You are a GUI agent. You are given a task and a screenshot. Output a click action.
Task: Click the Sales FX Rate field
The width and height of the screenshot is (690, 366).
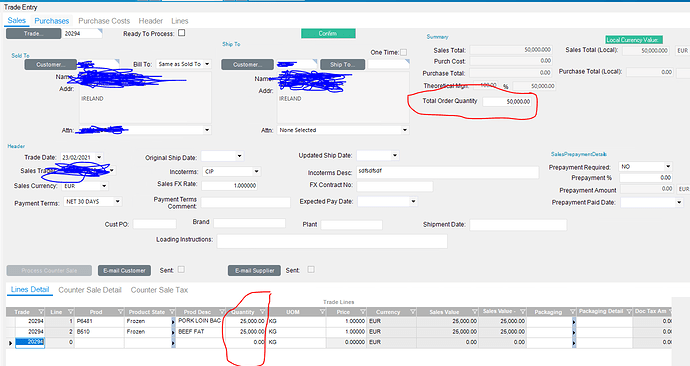(x=229, y=186)
